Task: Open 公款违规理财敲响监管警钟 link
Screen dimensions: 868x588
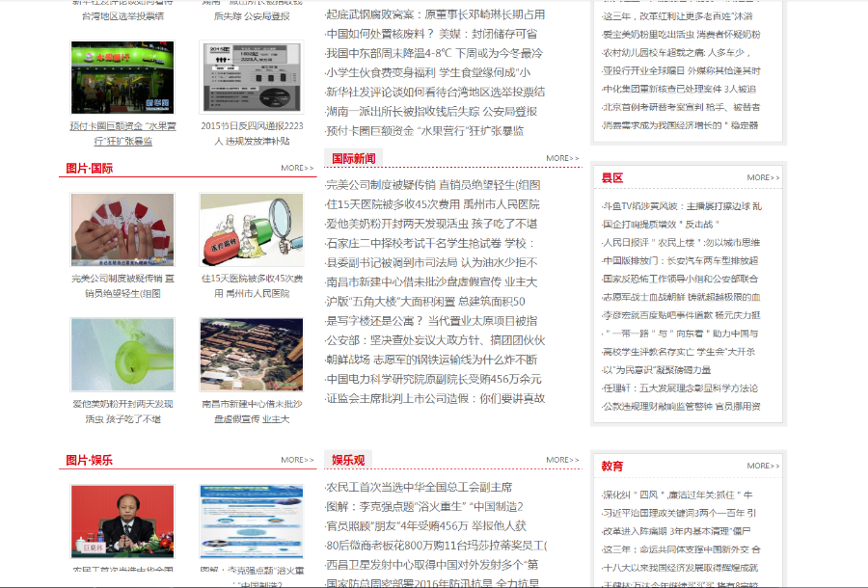Action: coord(681,407)
